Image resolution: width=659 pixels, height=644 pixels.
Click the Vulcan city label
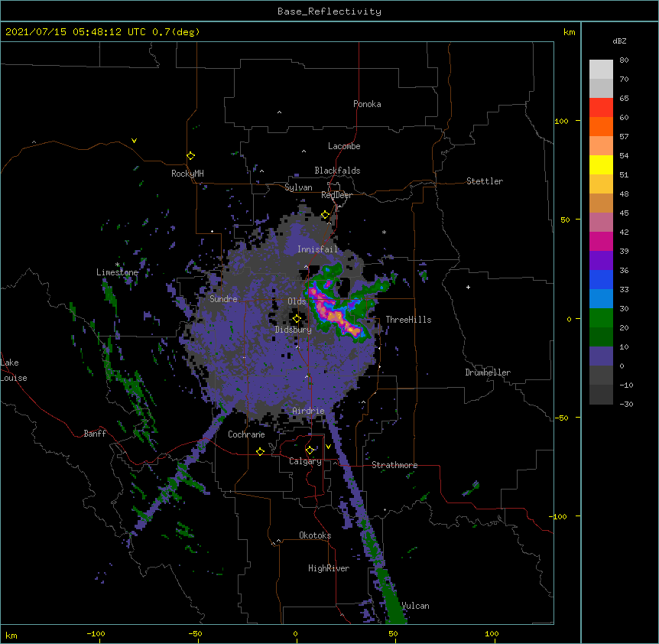(415, 606)
